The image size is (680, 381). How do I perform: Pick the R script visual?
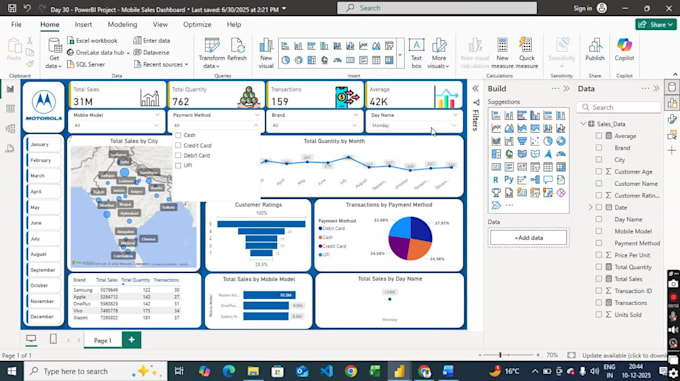click(496, 179)
